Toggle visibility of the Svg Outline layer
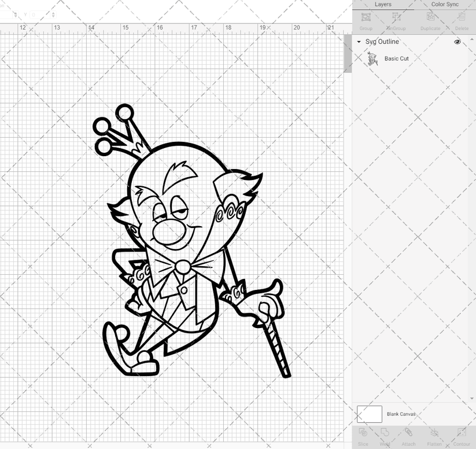The image size is (476, 449). coord(457,42)
